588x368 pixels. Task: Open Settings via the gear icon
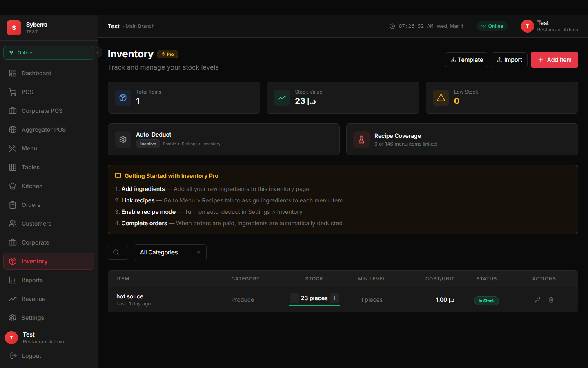[13, 318]
